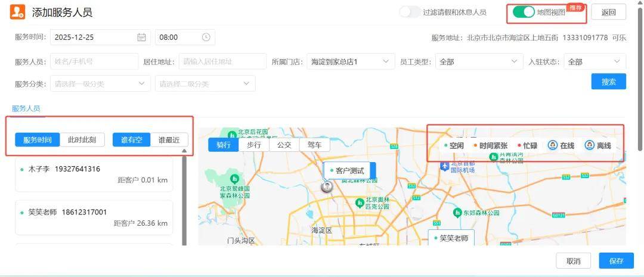Click the add-staff icon beside the title
The image size is (644, 277).
point(18,12)
